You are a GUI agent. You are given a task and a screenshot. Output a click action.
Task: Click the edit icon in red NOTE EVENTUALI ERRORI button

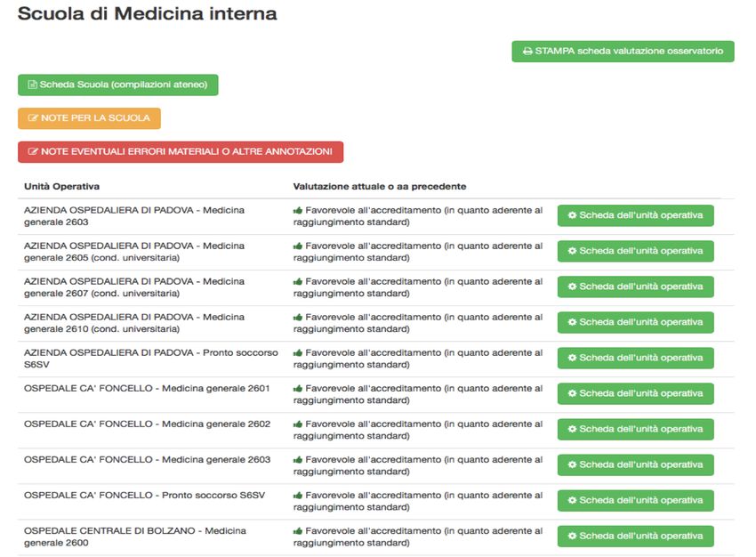tap(33, 152)
